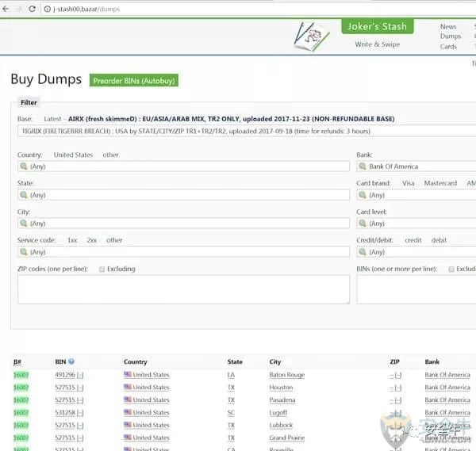Pick the debit shortcut link

(x=439, y=240)
